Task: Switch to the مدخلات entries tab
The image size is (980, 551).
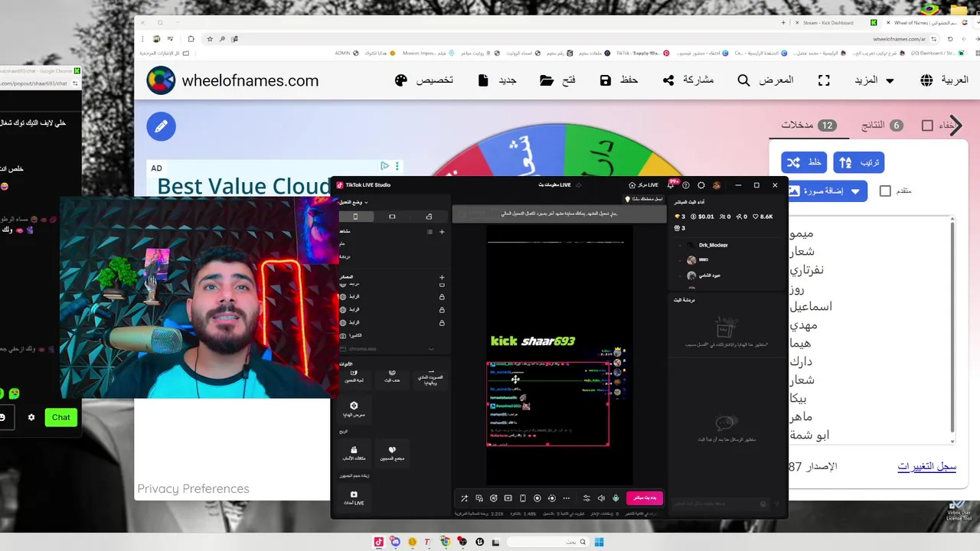Action: pyautogui.click(x=808, y=125)
